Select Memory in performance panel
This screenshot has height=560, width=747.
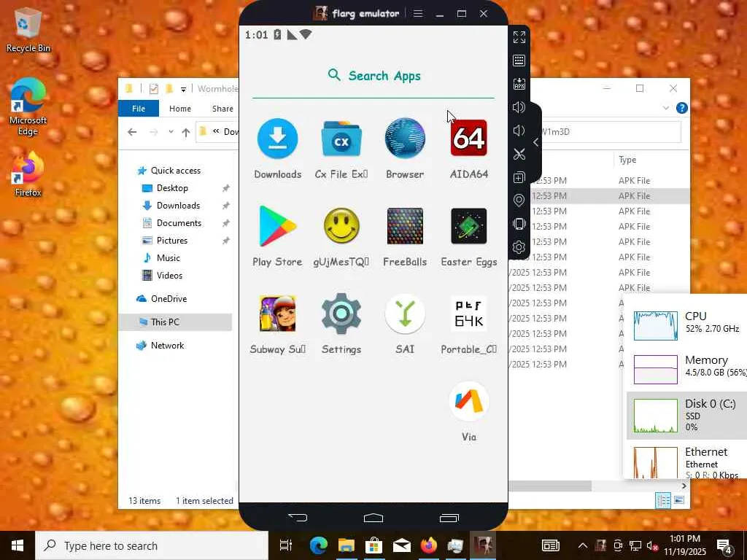pyautogui.click(x=687, y=369)
